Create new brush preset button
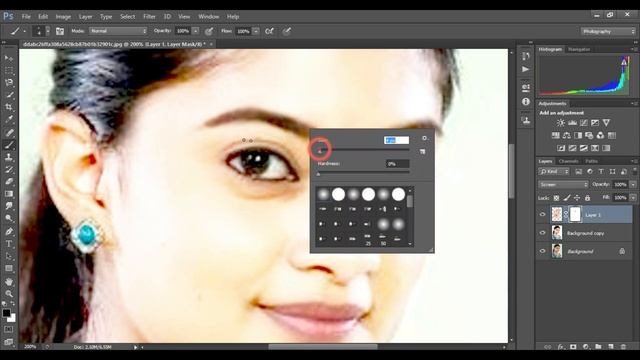 click(x=422, y=152)
